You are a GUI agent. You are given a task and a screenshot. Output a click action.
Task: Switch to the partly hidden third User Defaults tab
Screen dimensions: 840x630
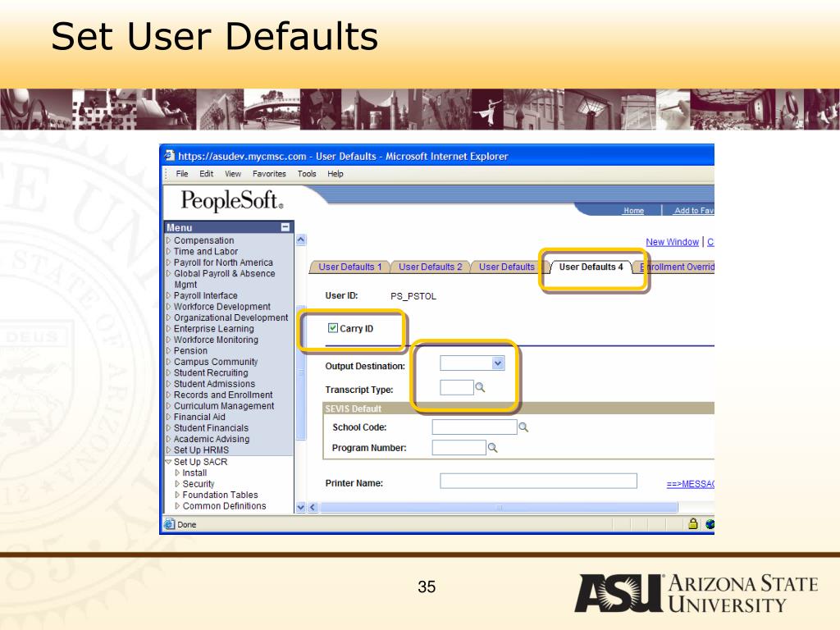tap(506, 267)
